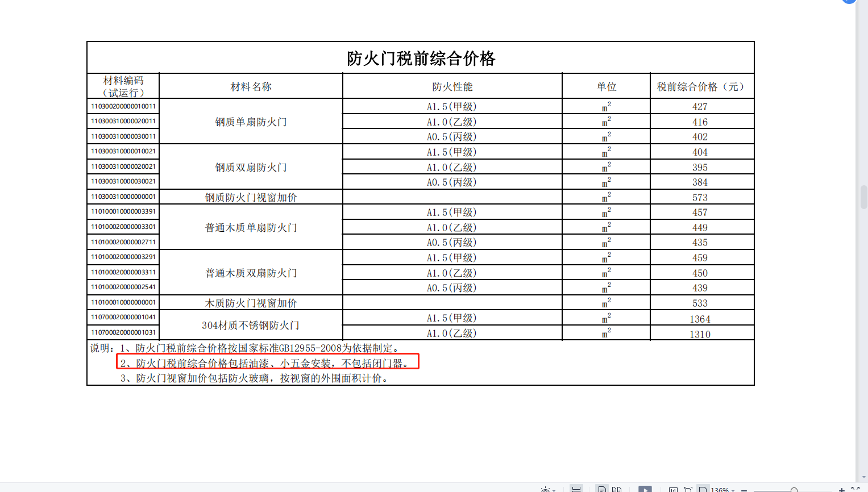868x492 pixels.
Task: Click the price value 435
Action: point(700,243)
